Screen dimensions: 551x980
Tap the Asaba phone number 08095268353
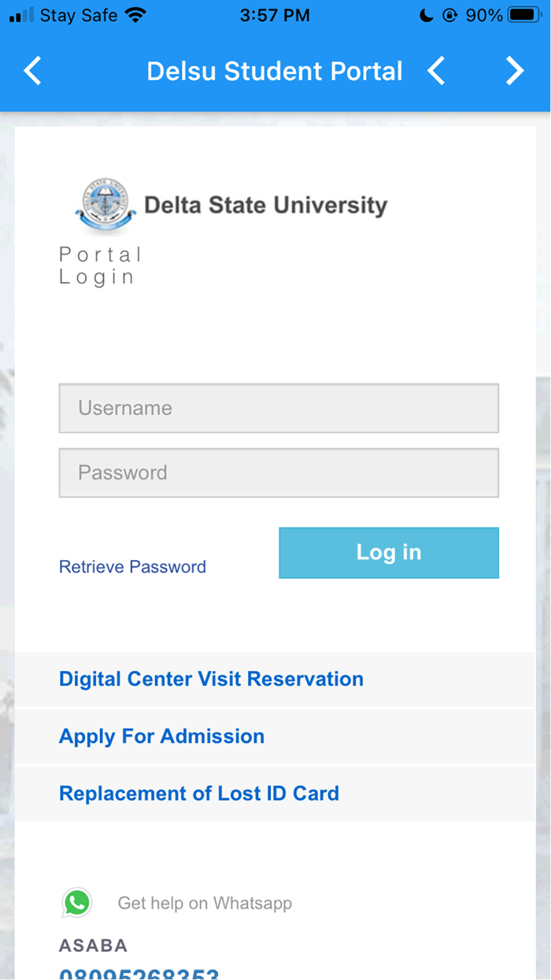(x=139, y=974)
